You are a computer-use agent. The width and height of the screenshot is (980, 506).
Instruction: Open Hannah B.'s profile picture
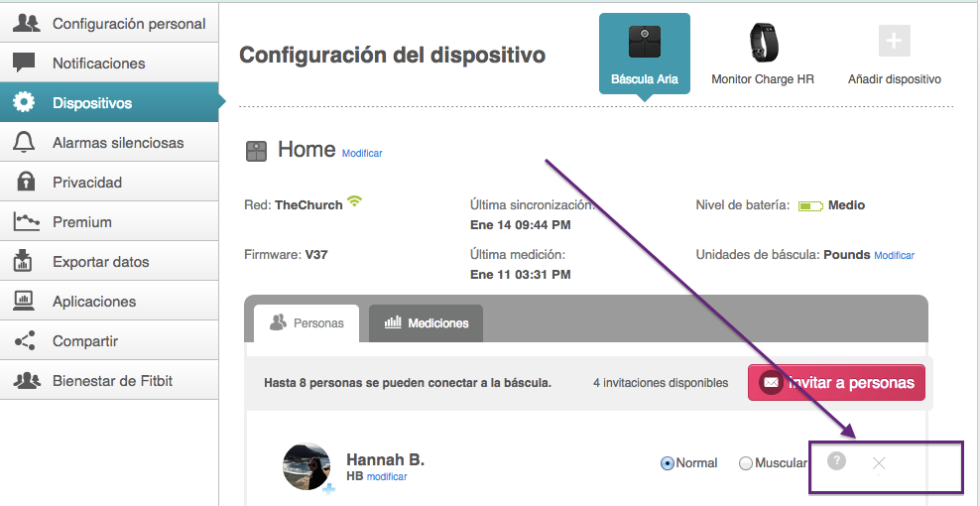tap(306, 466)
